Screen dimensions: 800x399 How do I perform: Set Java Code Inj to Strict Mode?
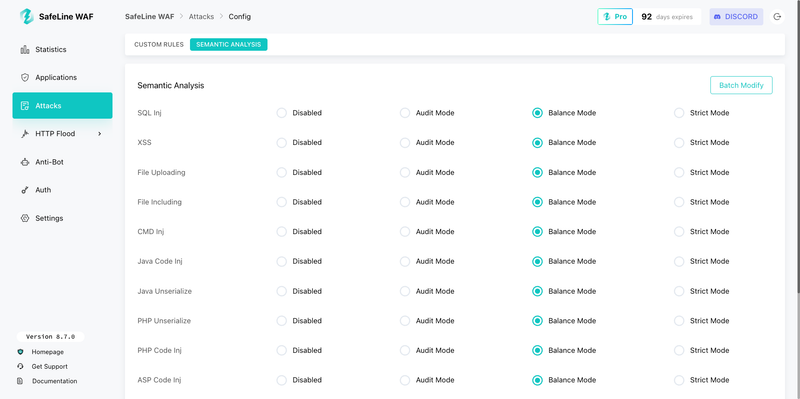[x=679, y=261]
